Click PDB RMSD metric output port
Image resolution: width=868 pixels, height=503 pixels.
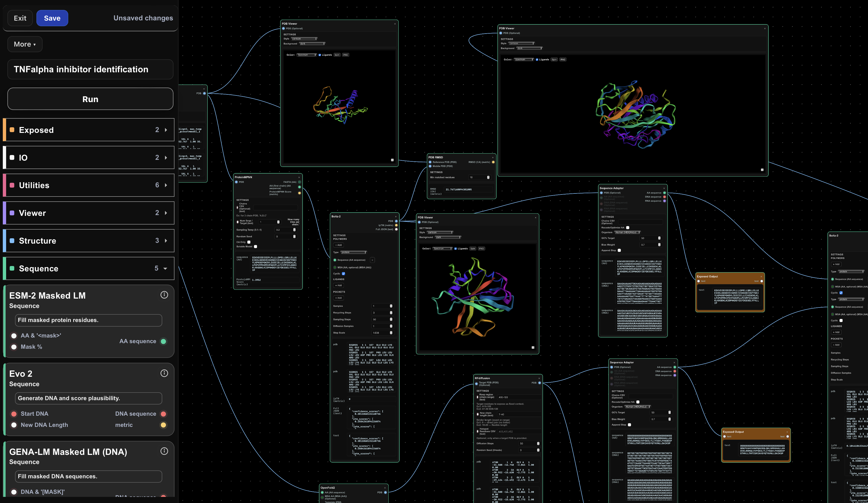click(493, 162)
